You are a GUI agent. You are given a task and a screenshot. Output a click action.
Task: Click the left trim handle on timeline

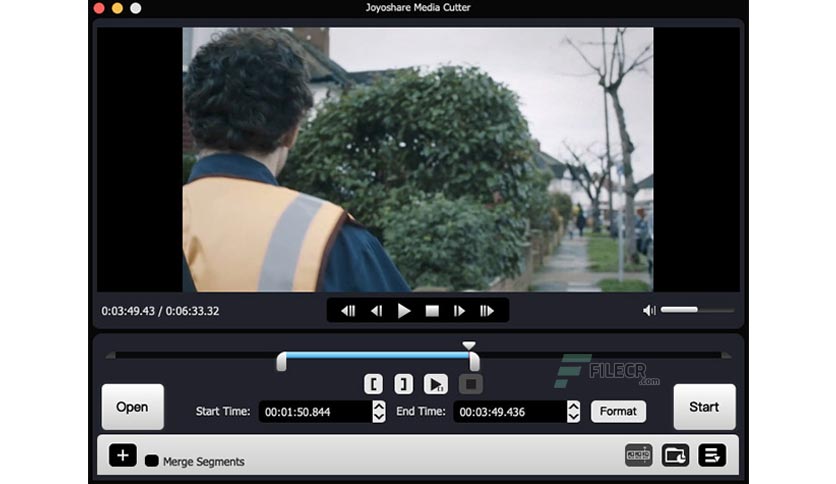point(282,361)
